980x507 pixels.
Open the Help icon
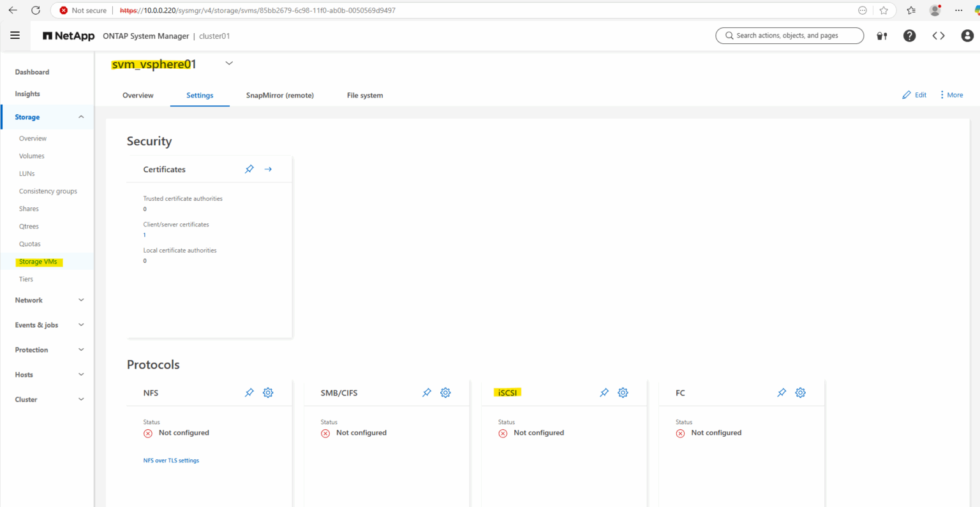pyautogui.click(x=909, y=35)
